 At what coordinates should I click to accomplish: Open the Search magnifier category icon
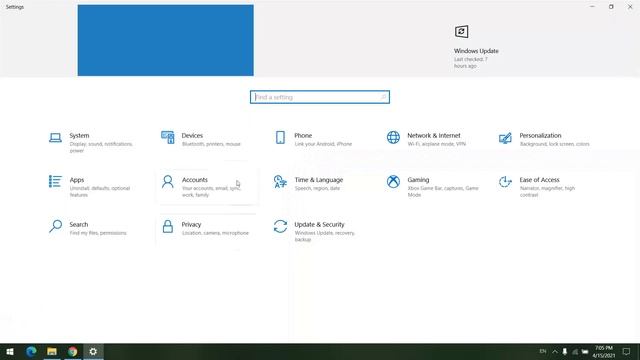click(x=56, y=226)
